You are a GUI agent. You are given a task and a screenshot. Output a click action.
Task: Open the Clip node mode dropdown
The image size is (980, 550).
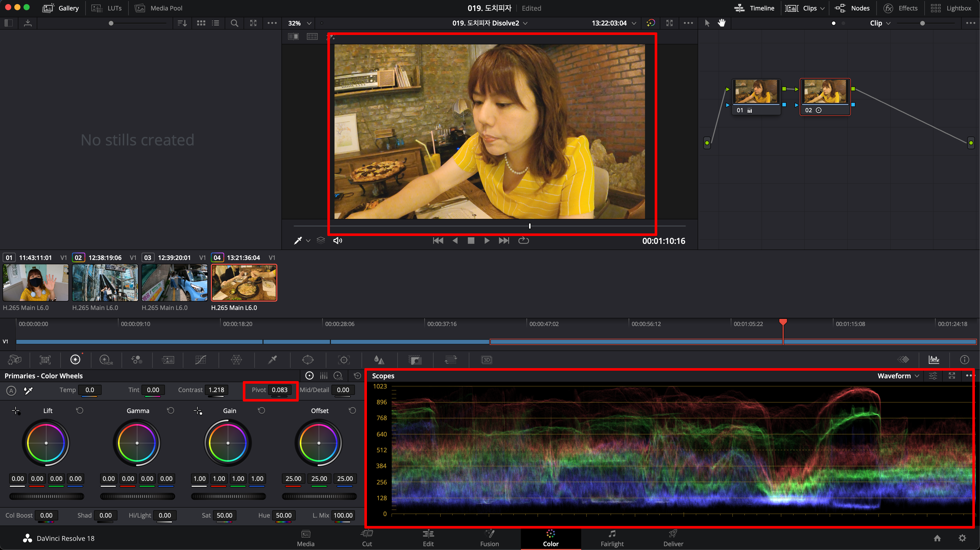[880, 23]
